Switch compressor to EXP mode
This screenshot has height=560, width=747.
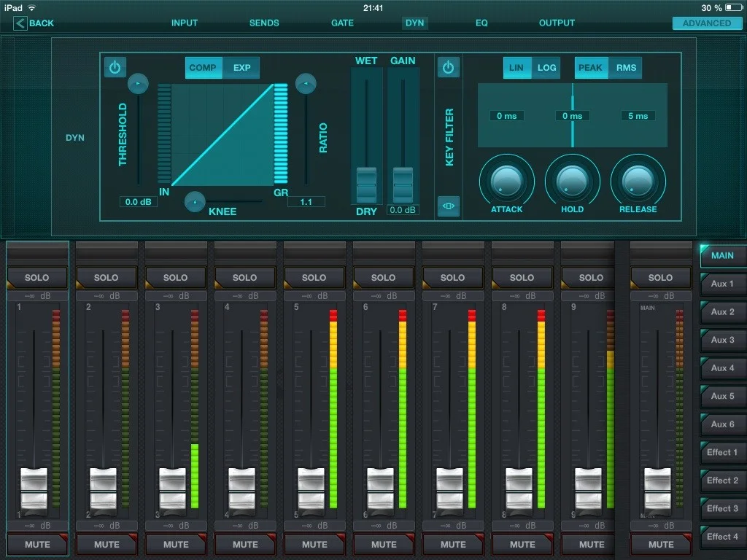[x=241, y=67]
